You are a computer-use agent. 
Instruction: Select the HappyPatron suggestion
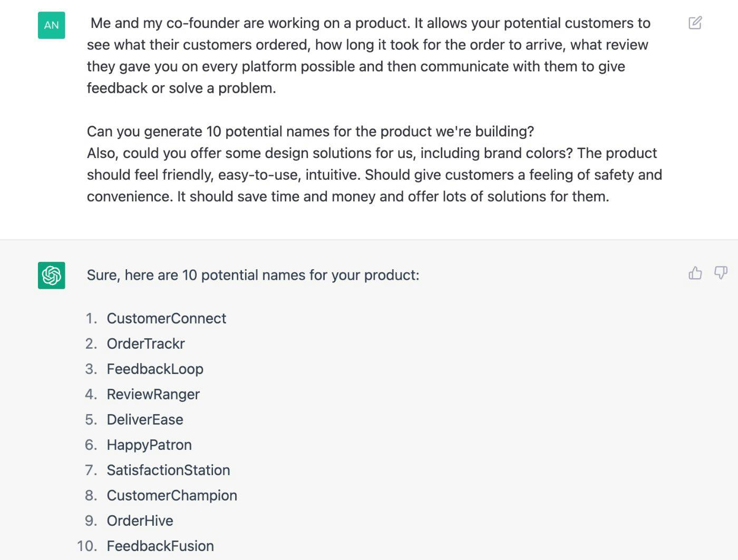pyautogui.click(x=149, y=445)
